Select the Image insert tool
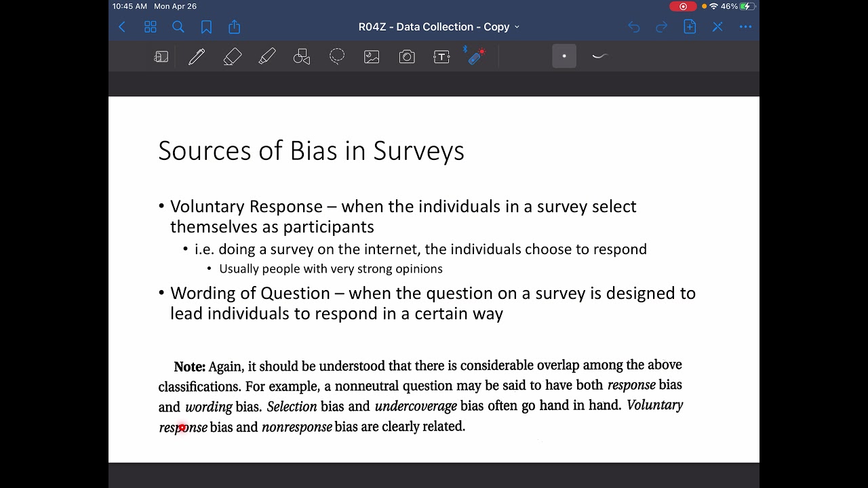 pos(372,57)
